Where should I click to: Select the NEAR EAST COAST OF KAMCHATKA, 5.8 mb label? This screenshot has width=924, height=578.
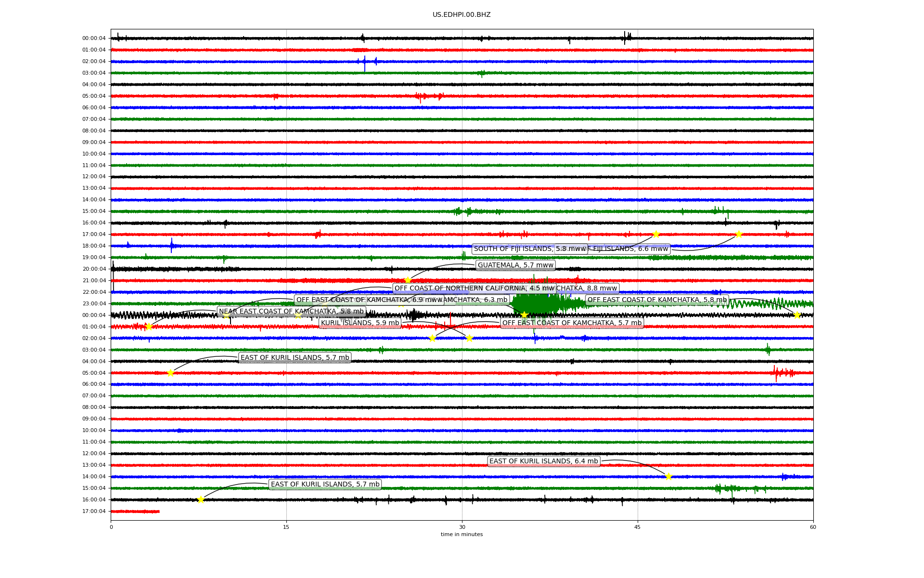point(291,312)
